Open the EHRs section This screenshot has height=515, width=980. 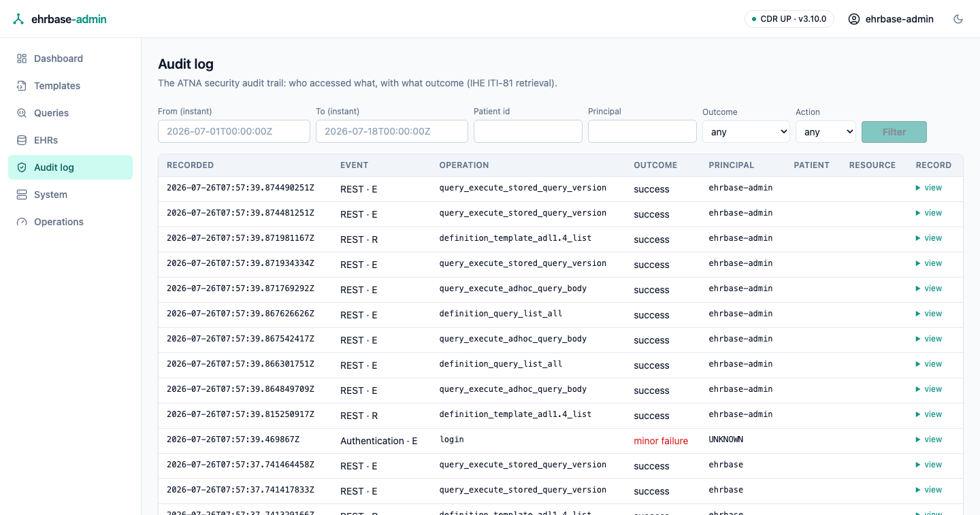[x=70, y=140]
